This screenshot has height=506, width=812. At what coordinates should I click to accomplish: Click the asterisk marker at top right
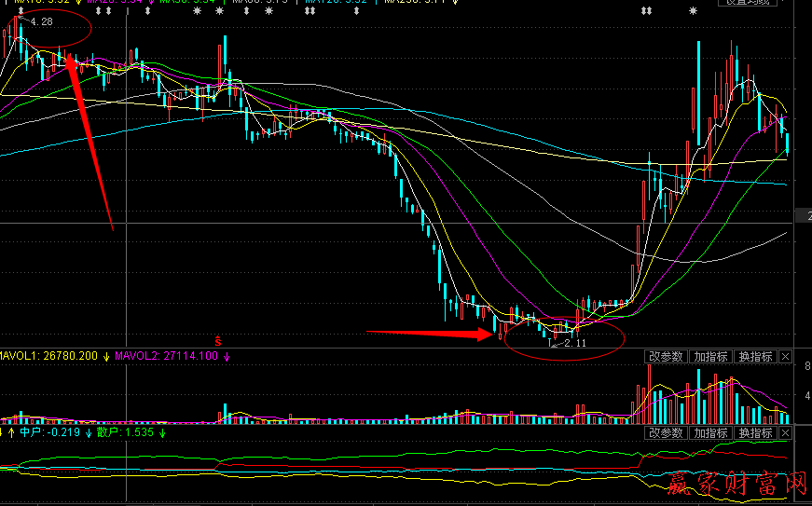[x=693, y=11]
